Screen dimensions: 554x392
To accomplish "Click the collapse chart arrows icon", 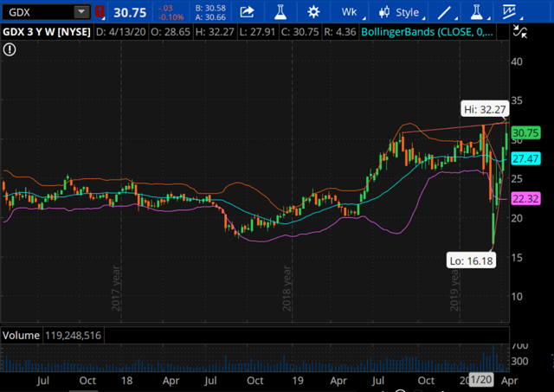I will pos(520,32).
